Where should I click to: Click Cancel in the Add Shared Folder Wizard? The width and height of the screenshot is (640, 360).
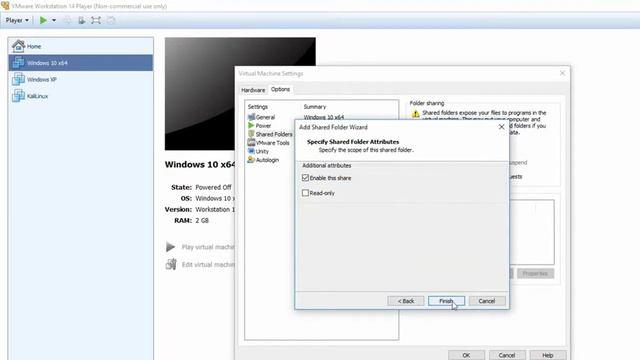[x=487, y=301]
